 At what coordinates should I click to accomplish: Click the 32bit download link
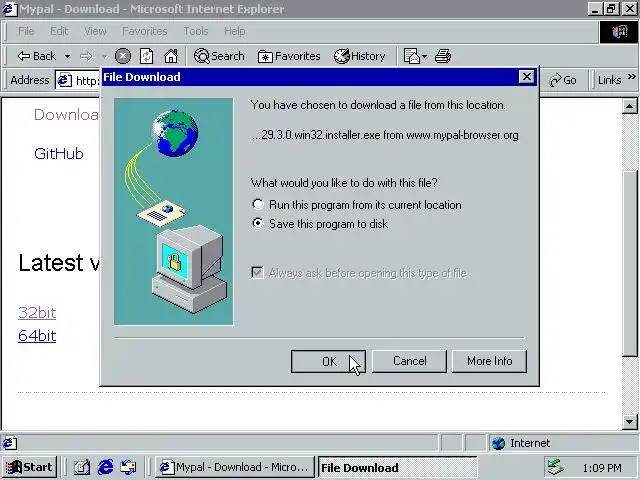coord(37,313)
